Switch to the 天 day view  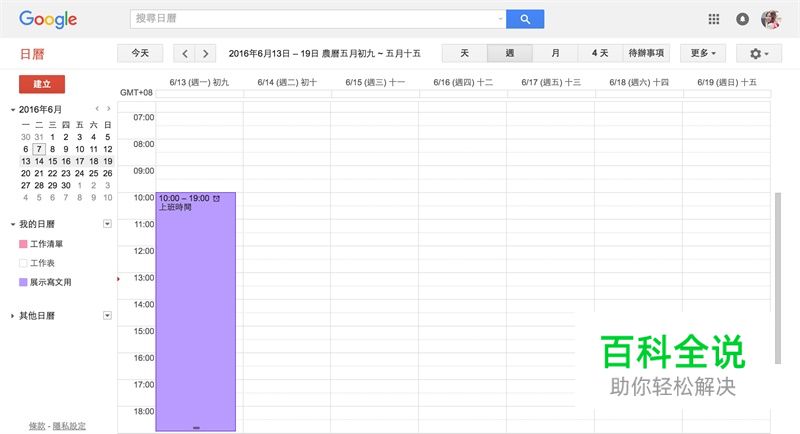pyautogui.click(x=464, y=54)
